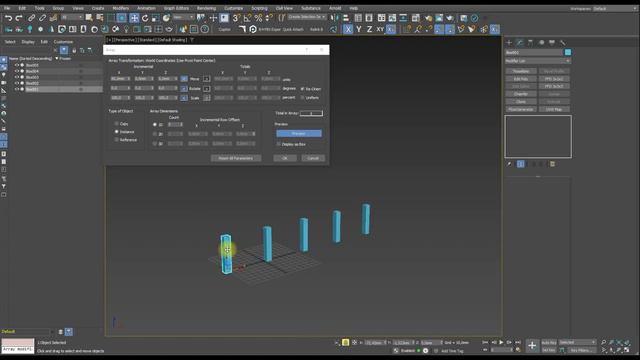Toggle the Percent Snap icon
The width and height of the screenshot is (640, 360).
click(258, 18)
